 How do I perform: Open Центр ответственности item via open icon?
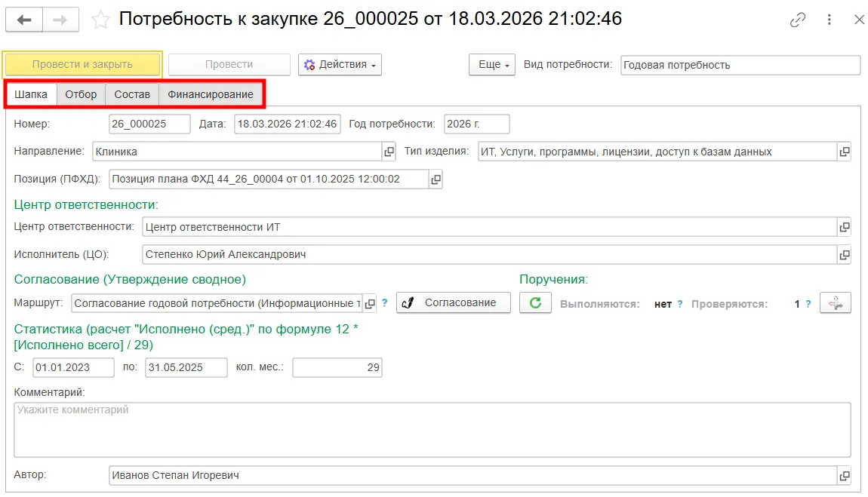coord(844,227)
